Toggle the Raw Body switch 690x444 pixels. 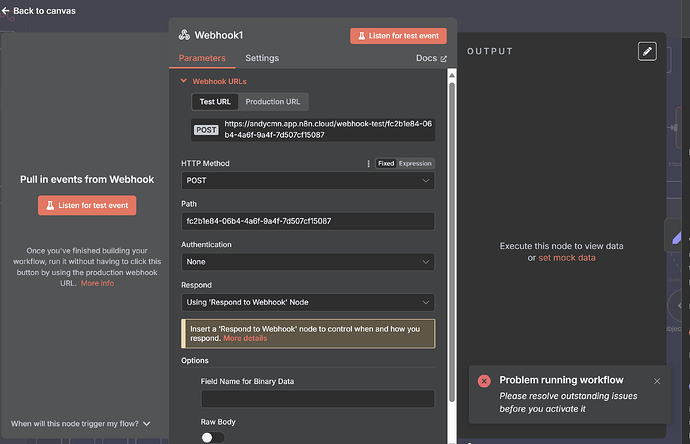(213, 437)
